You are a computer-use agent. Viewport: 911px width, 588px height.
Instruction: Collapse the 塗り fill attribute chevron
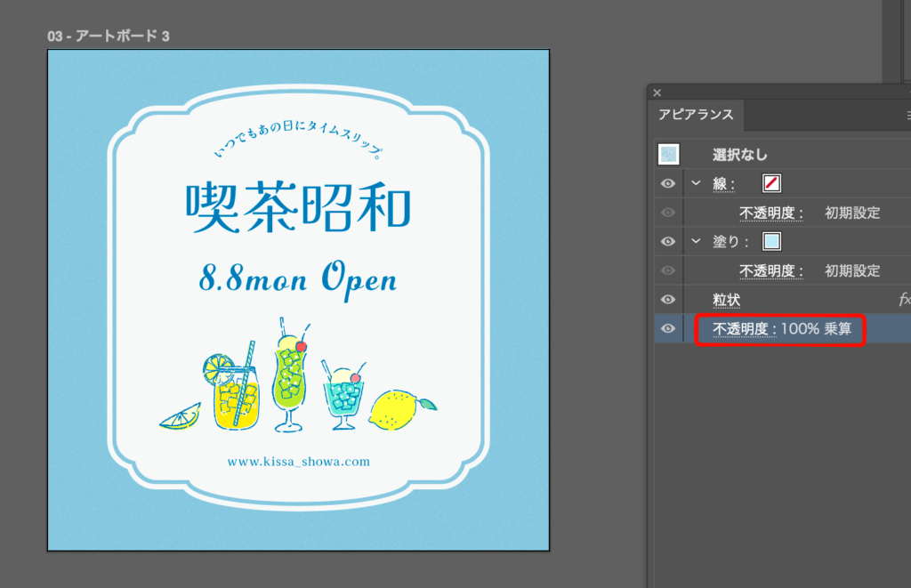[x=696, y=241]
